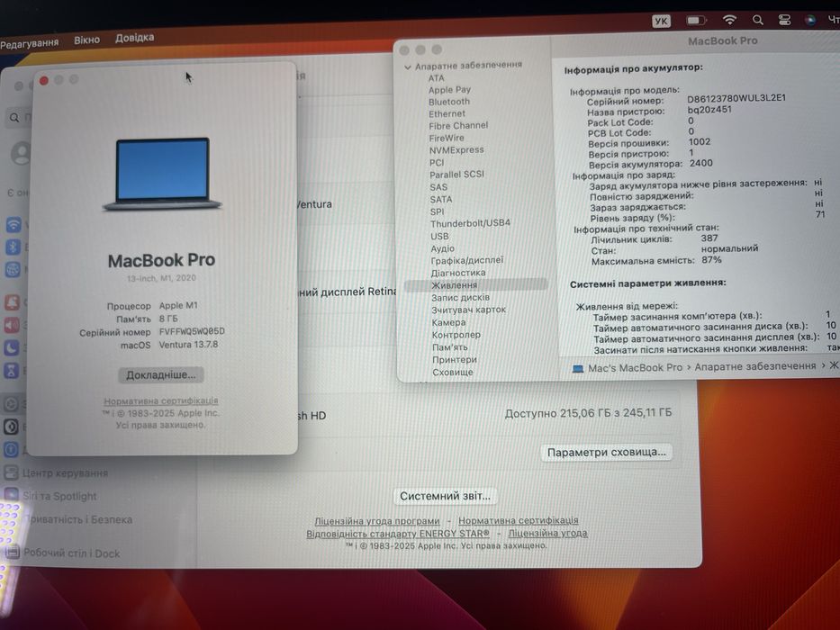Click Bluetooth icon in settings sidebar

(x=13, y=247)
